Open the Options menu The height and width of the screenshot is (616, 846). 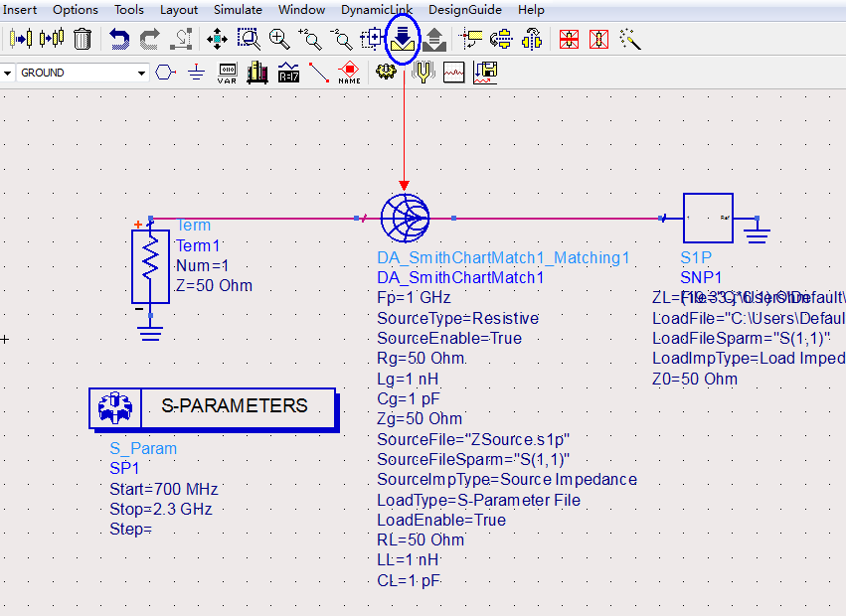[x=76, y=10]
